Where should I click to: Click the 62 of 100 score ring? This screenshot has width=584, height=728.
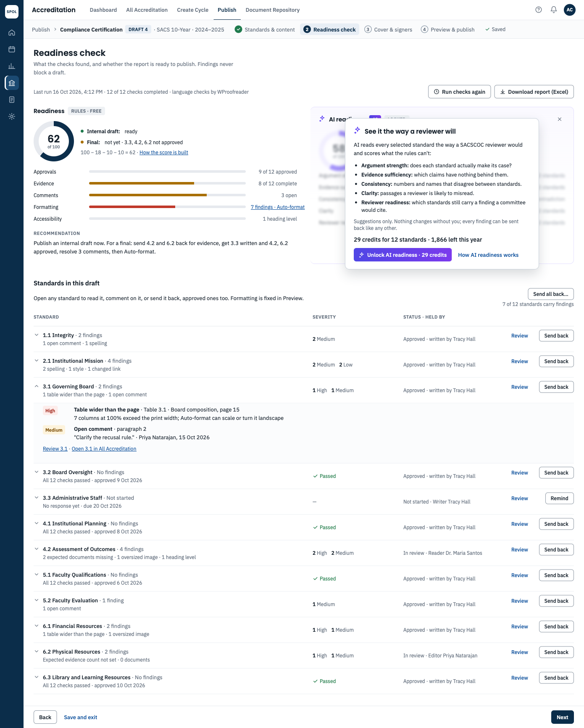(x=54, y=141)
